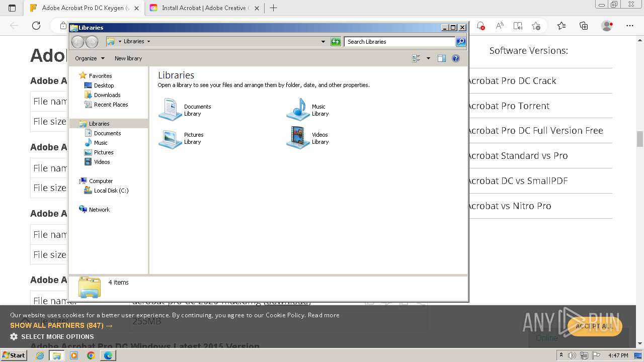Screen dimensions: 644x362
Task: Click the search magnifier in Explorer
Action: coord(461,42)
